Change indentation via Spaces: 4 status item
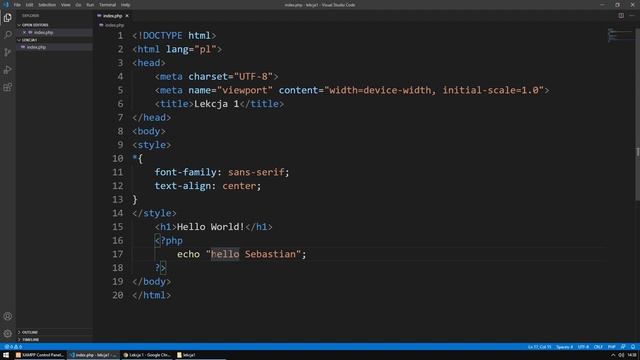Screen dimensions: 640x360 564,347
